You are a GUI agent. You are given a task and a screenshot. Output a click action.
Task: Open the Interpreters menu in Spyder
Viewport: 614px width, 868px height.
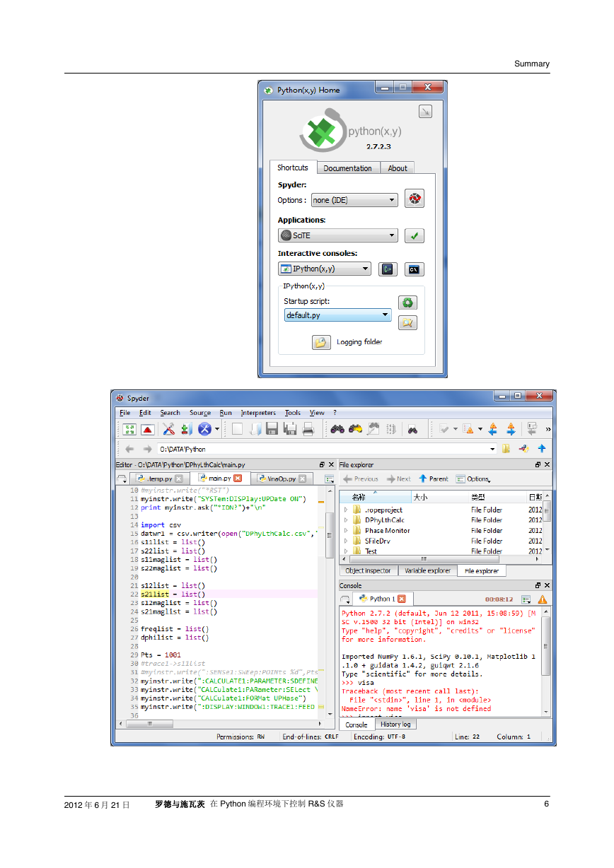pyautogui.click(x=258, y=413)
